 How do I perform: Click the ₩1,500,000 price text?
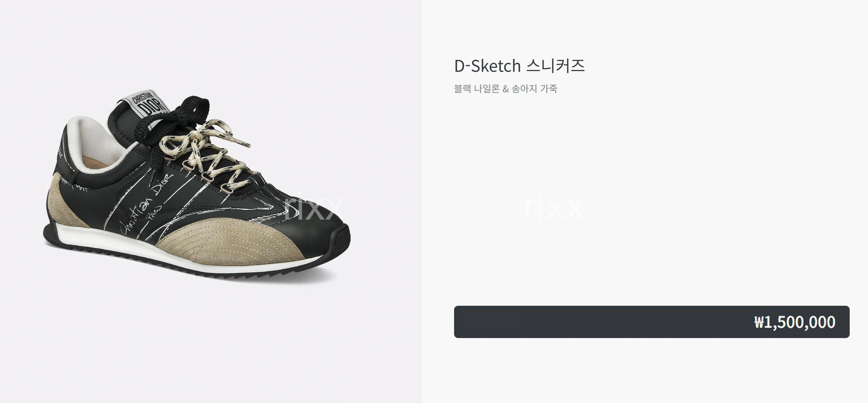[x=795, y=322]
